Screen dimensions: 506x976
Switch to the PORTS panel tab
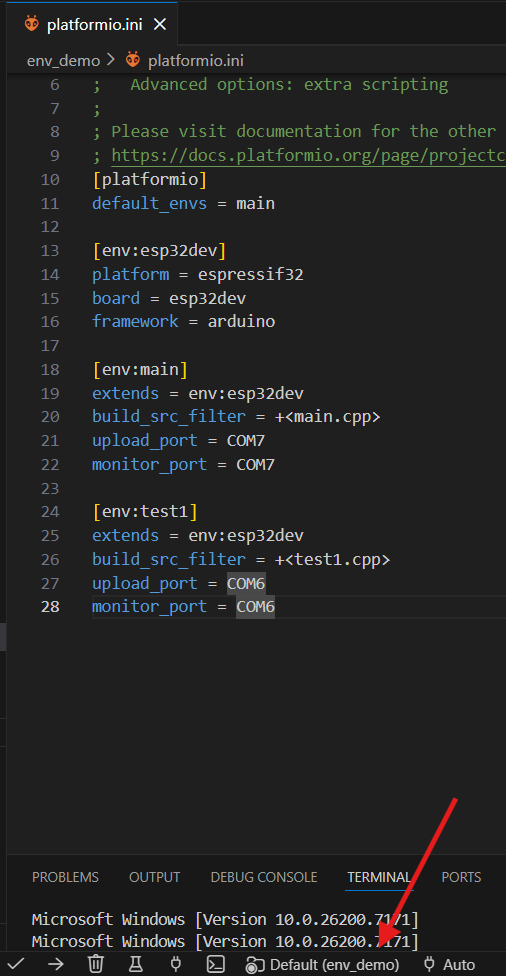(x=461, y=877)
